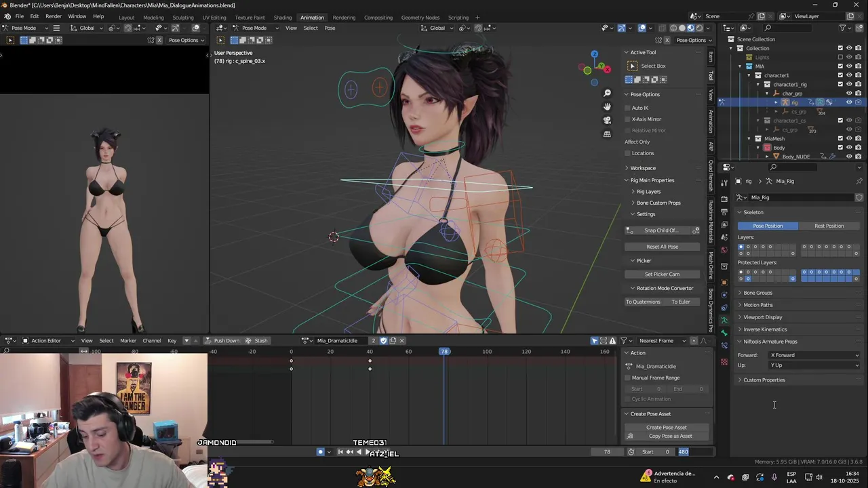Unlink action with X next to Mia_DramaticIdle
Image resolution: width=868 pixels, height=488 pixels.
pyautogui.click(x=401, y=340)
